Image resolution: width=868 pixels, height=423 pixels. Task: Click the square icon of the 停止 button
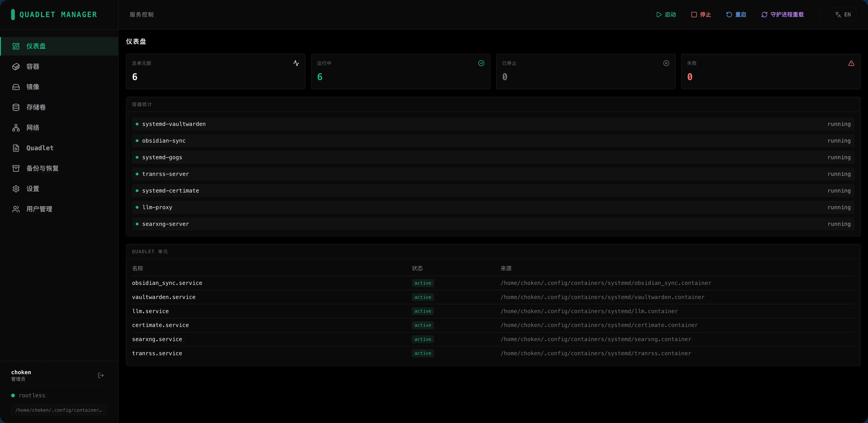tap(694, 15)
